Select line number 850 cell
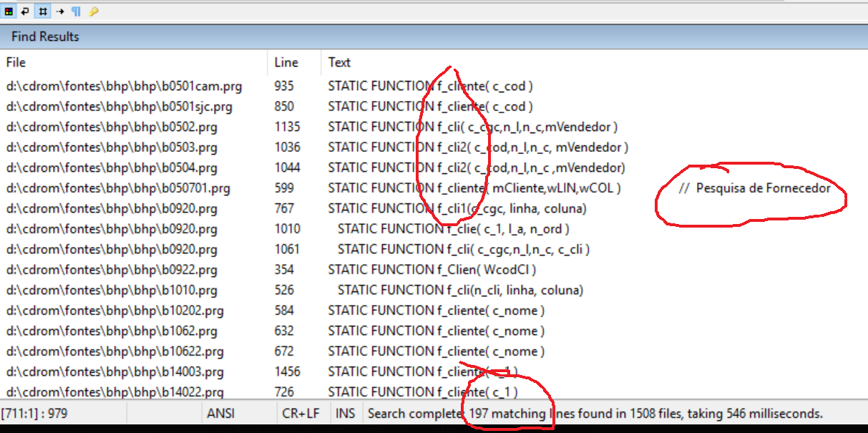The image size is (868, 433). [284, 107]
